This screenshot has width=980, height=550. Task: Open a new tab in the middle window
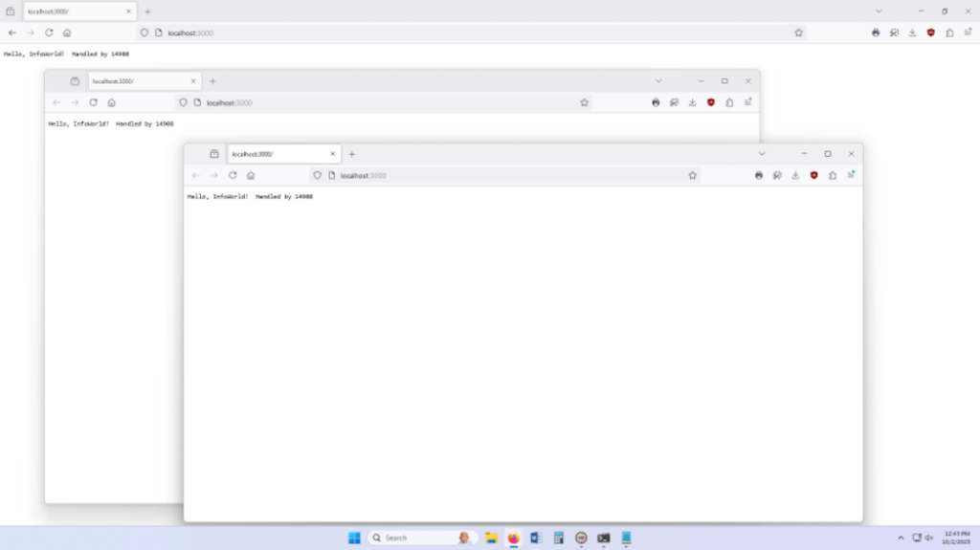click(212, 81)
